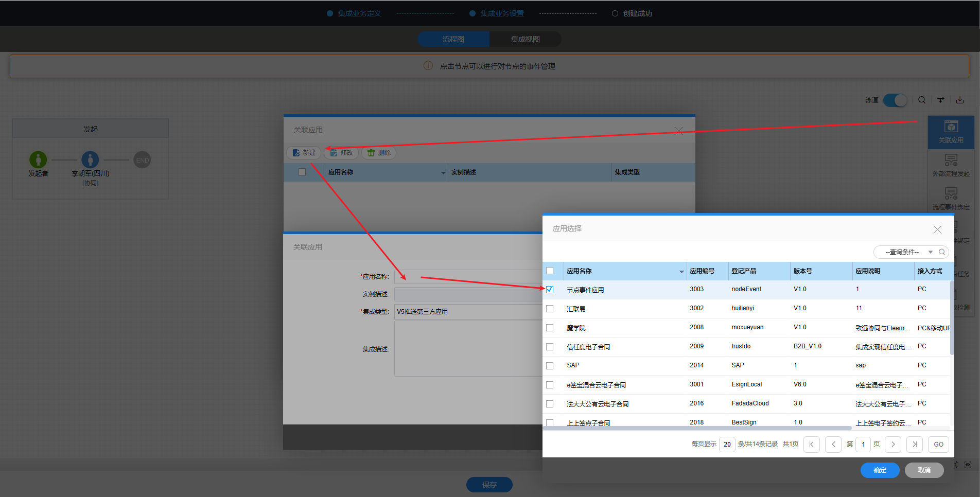Click the GO pagination button

coord(939,444)
